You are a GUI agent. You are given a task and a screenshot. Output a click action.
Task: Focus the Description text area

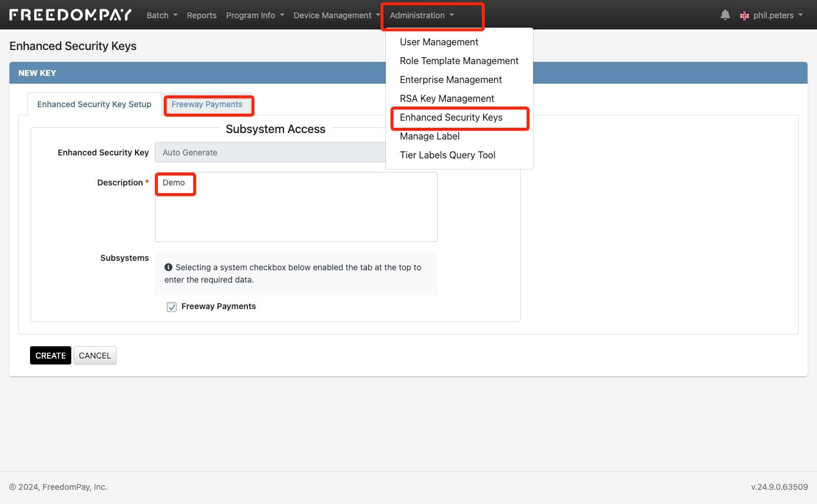[x=296, y=207]
